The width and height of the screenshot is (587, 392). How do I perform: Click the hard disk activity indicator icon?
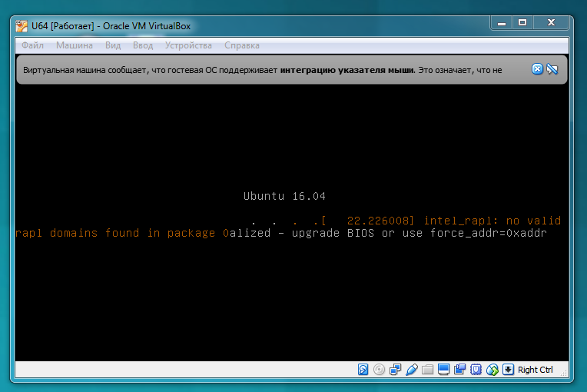coord(363,370)
